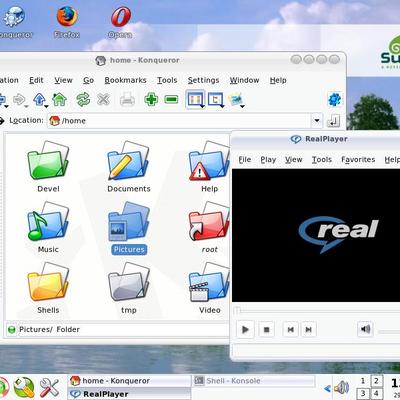400x400 pixels.
Task: Select the Devel folder
Action: click(x=48, y=167)
